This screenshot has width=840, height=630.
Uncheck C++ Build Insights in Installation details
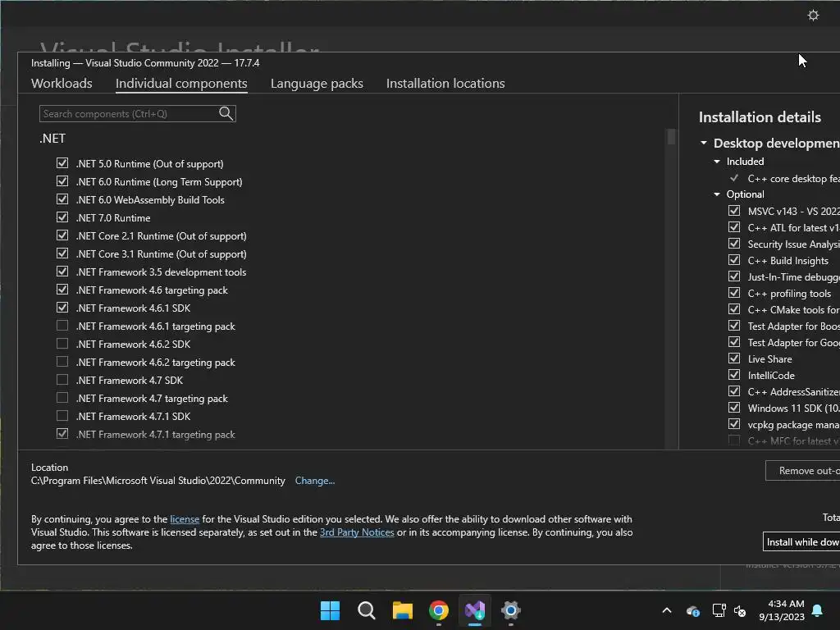click(734, 260)
